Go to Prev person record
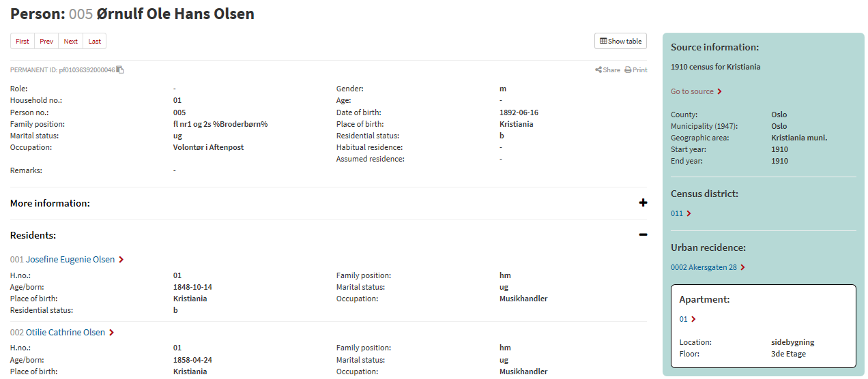This screenshot has height=379, width=868. pyautogui.click(x=46, y=42)
